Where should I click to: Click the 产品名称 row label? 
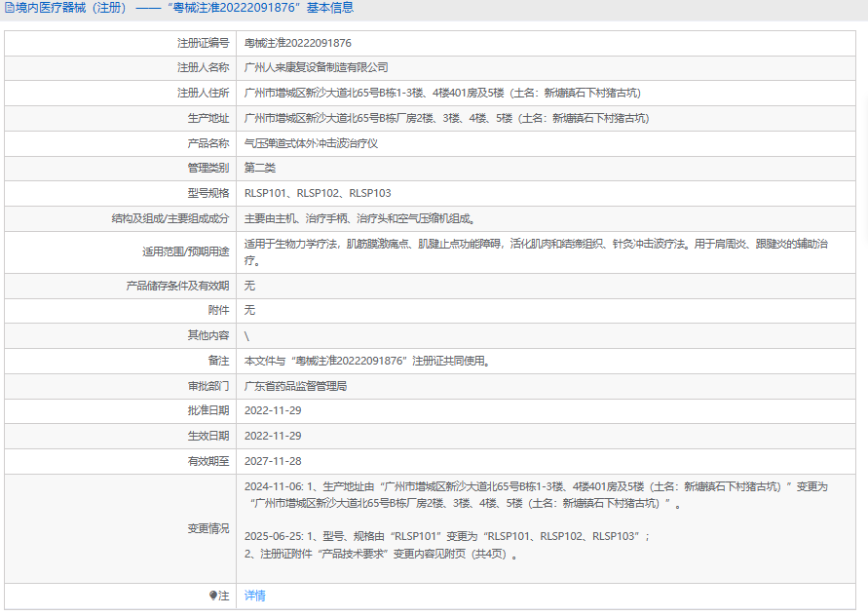208,143
